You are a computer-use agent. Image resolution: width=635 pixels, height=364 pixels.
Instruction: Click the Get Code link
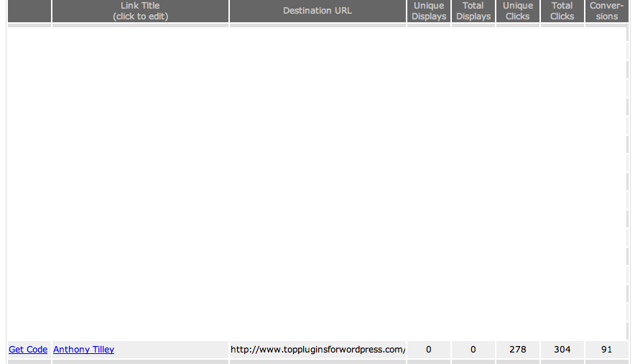[28, 350]
